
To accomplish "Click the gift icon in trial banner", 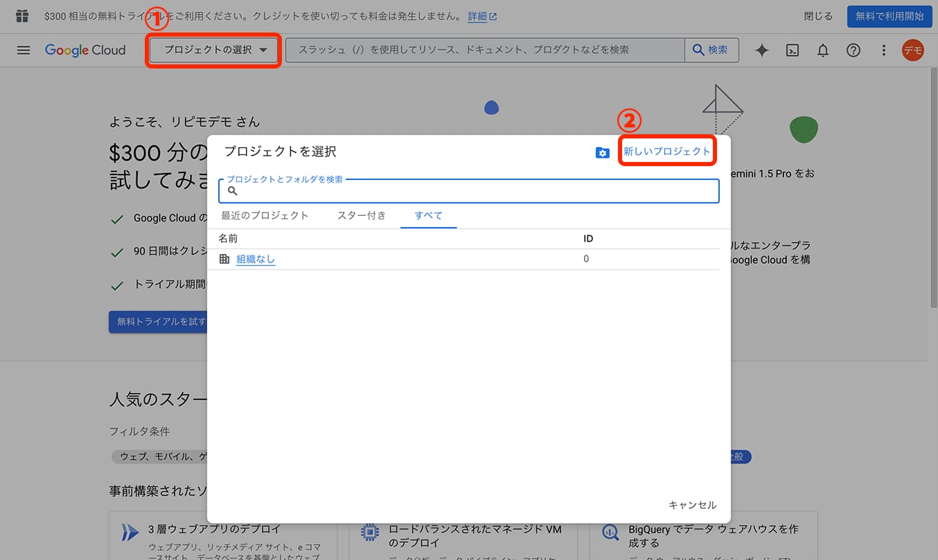I will coord(22,15).
